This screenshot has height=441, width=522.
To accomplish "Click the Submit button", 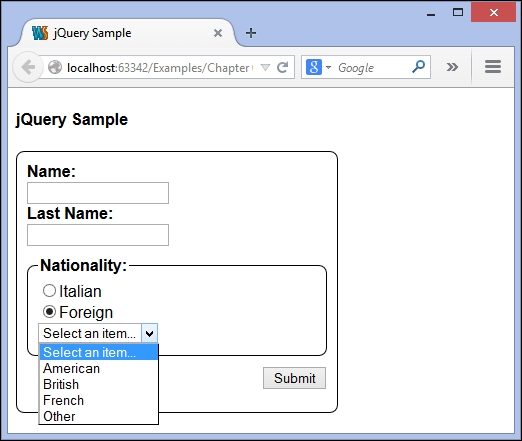I will pyautogui.click(x=294, y=378).
